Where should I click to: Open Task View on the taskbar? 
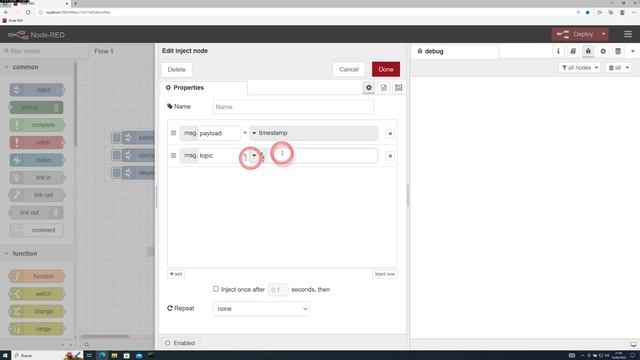point(89,356)
